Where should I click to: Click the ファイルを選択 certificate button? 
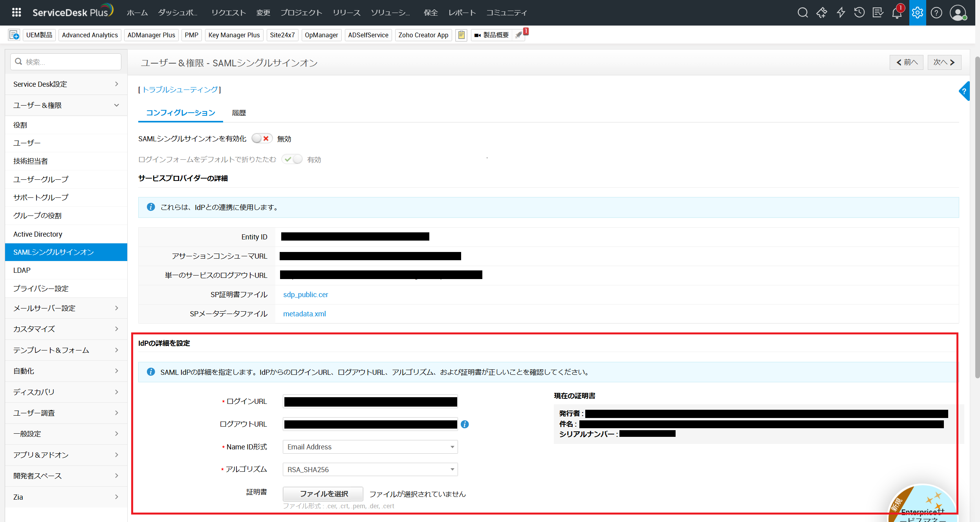pos(323,494)
